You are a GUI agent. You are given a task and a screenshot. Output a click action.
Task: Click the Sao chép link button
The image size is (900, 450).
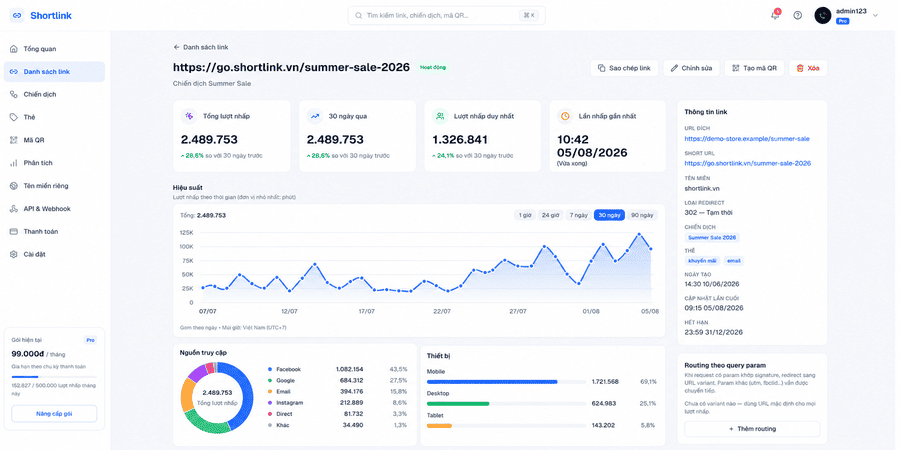pyautogui.click(x=624, y=68)
